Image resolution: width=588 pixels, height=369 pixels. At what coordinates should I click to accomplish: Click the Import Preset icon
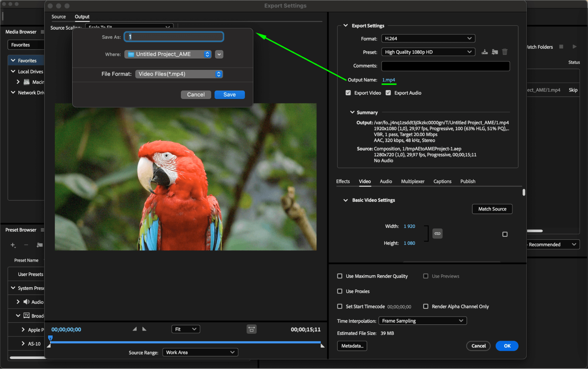[x=495, y=52]
